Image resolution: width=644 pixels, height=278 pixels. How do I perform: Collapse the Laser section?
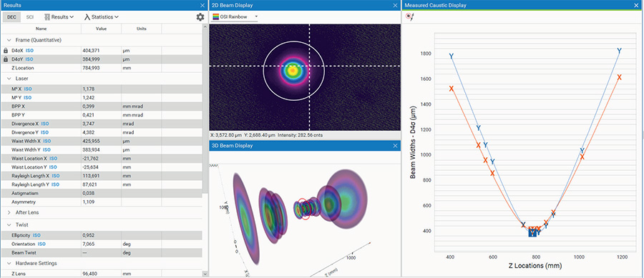(9, 79)
